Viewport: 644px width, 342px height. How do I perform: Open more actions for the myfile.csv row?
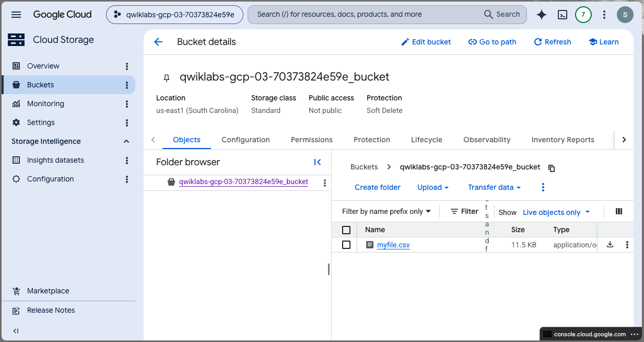pos(627,245)
